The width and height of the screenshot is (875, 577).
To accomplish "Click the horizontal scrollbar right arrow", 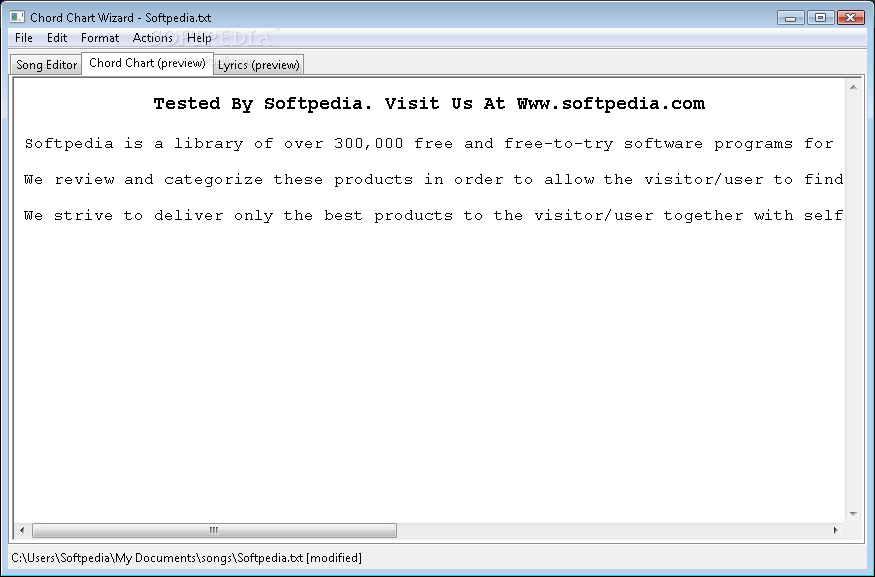I will [x=835, y=530].
